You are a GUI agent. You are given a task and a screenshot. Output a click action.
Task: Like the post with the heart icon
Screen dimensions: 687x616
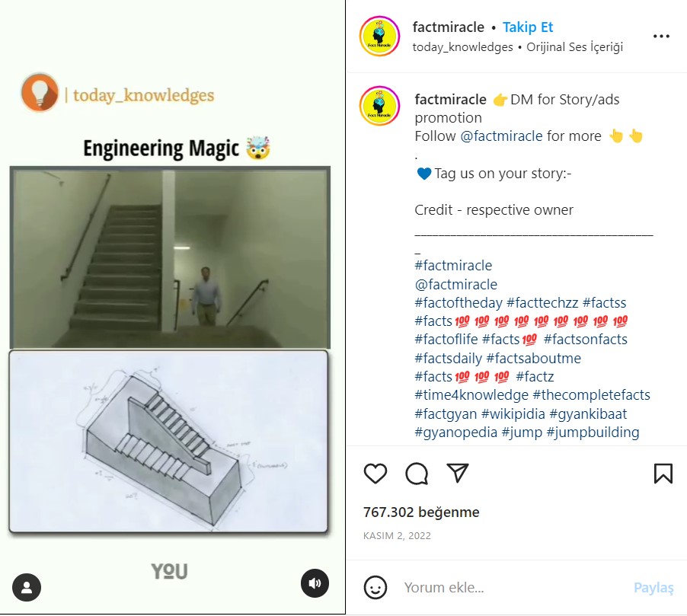[375, 473]
